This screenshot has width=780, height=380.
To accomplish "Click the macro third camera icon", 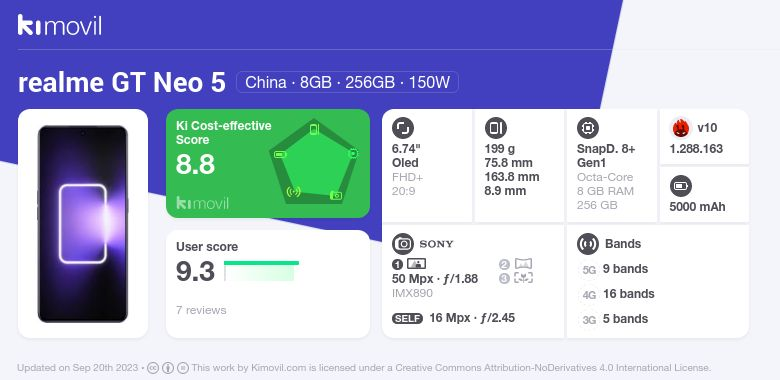I will click(523, 278).
